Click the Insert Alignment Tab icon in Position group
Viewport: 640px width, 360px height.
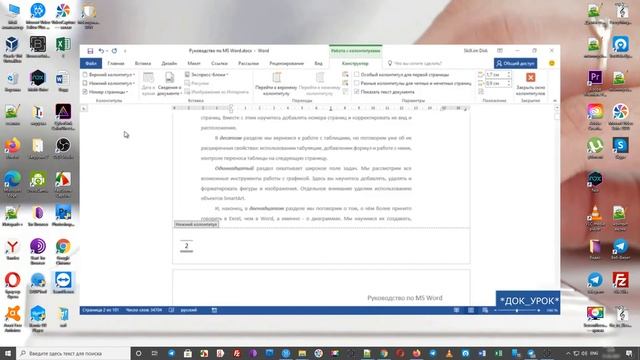(481, 92)
